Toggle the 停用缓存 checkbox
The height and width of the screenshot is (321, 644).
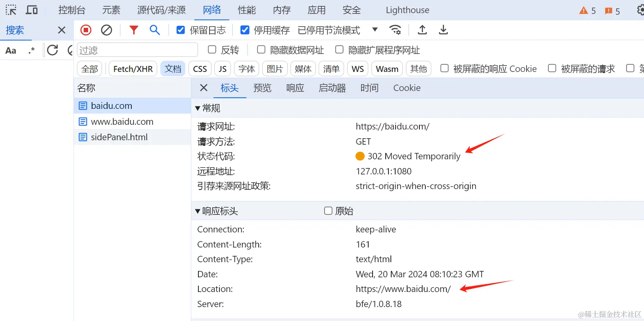click(245, 30)
